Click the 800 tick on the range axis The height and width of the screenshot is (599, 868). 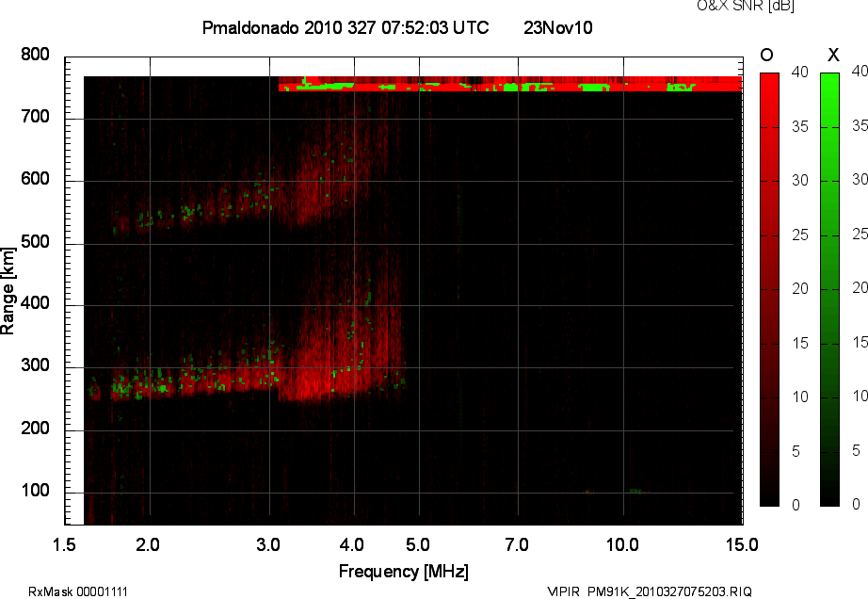(36, 55)
